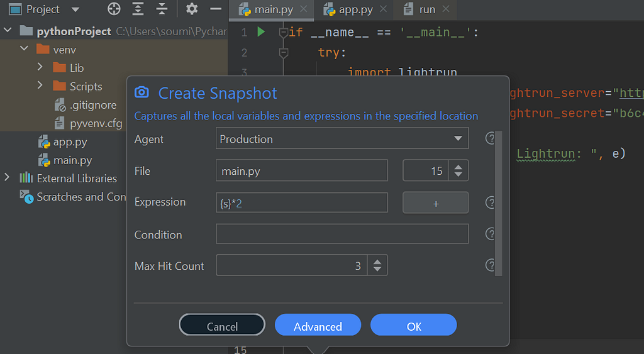Click the lightrun_server URL link in editor

tap(631, 93)
